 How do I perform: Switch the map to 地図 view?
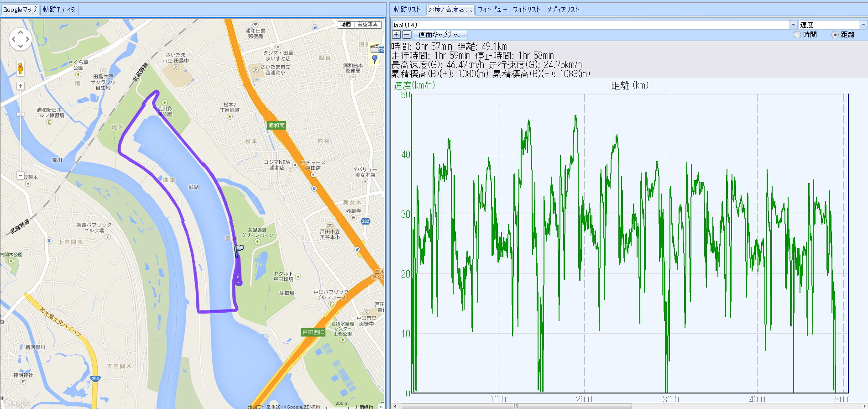coord(346,25)
